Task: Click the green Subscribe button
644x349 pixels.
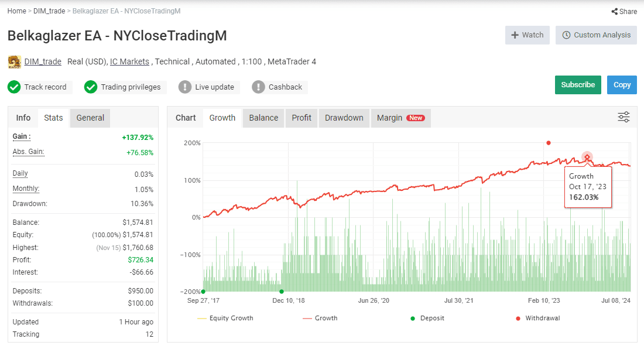Action: 578,85
